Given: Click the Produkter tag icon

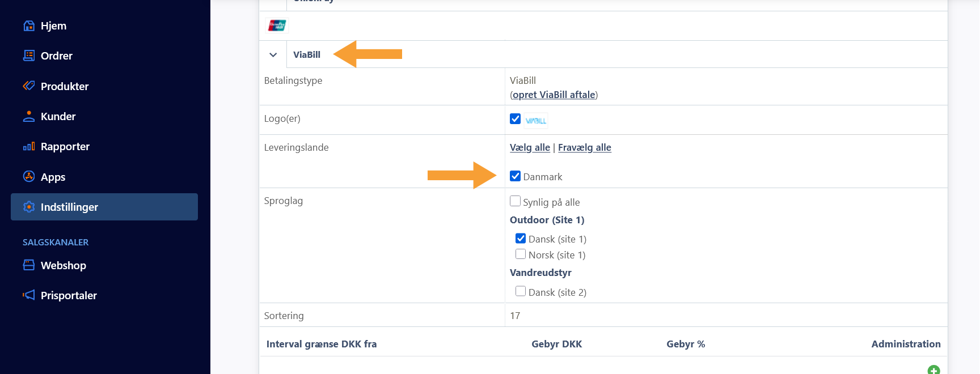Looking at the screenshot, I should (x=28, y=86).
